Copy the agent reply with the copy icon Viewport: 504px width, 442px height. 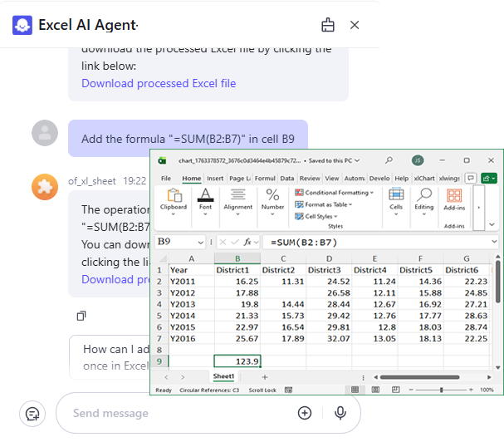(81, 316)
